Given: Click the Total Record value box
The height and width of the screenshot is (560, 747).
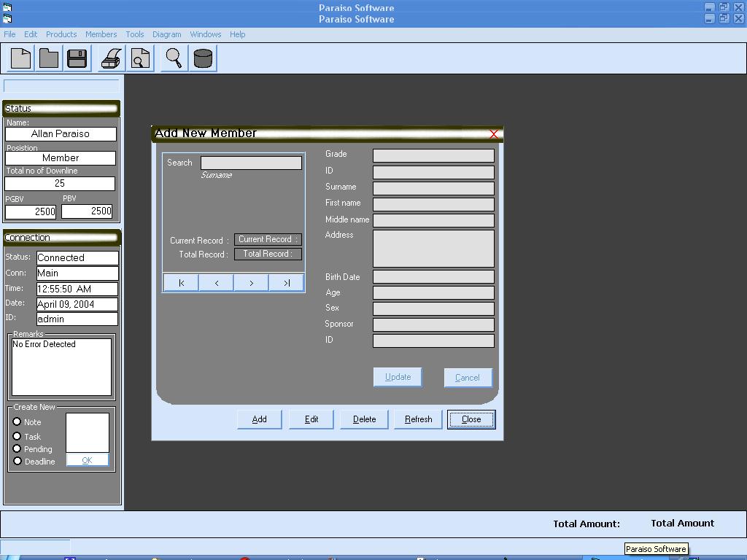Looking at the screenshot, I should coord(268,254).
